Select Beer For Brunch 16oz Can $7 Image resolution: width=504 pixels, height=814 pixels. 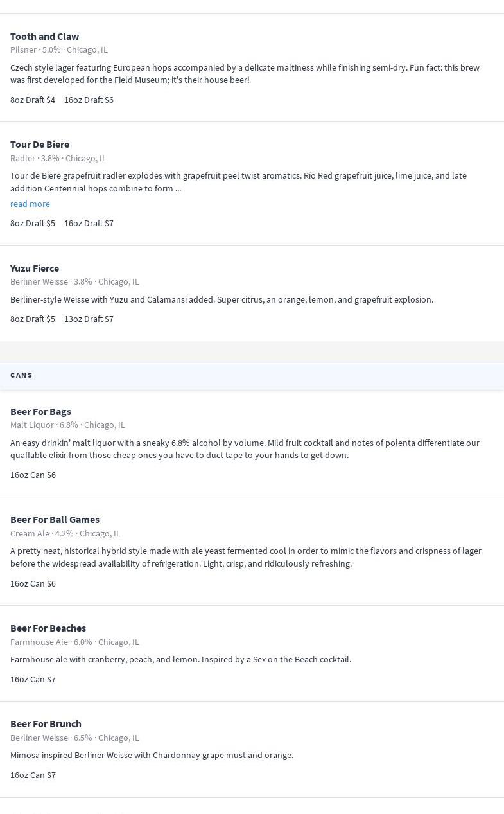(x=33, y=775)
